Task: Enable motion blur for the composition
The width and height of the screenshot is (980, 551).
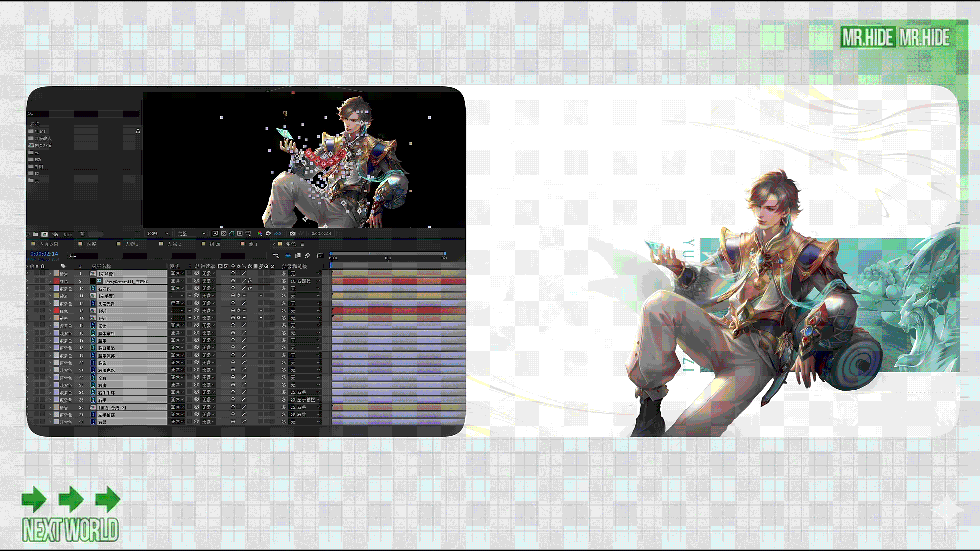Action: [x=307, y=256]
